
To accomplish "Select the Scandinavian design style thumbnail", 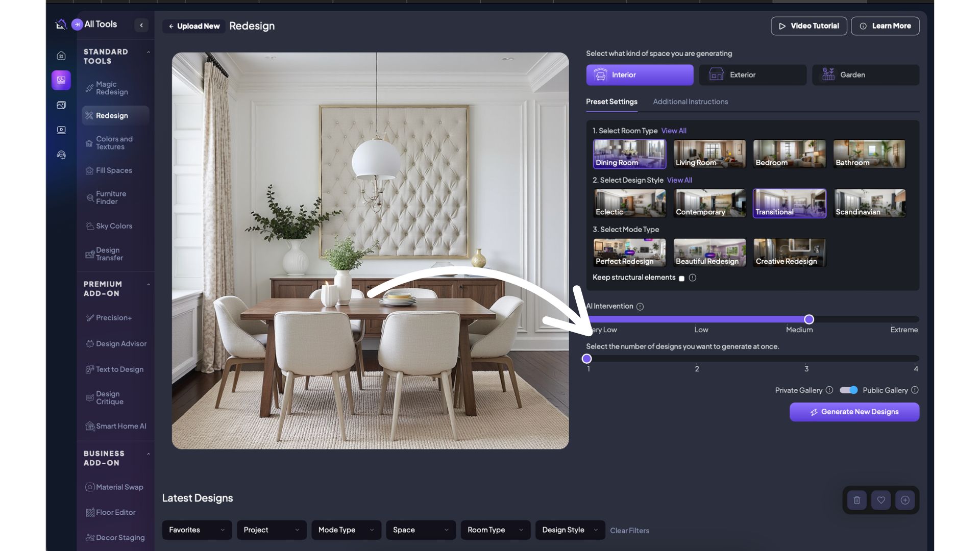I will coord(869,204).
